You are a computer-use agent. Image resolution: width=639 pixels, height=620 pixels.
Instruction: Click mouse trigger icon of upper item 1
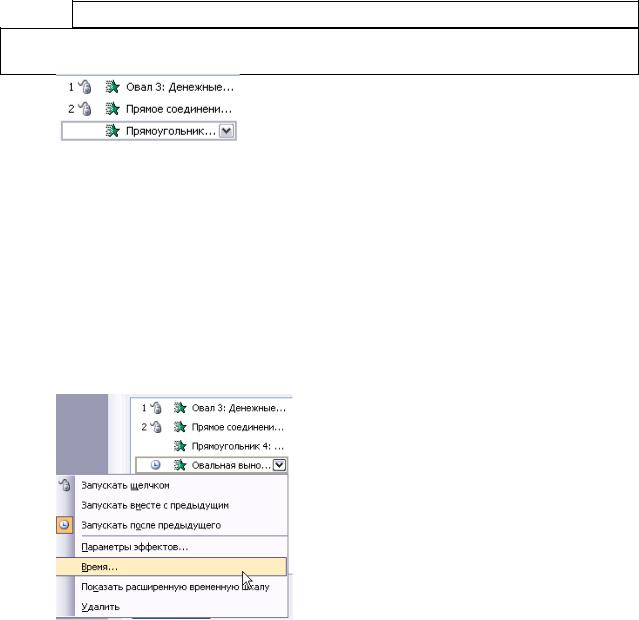tap(85, 87)
